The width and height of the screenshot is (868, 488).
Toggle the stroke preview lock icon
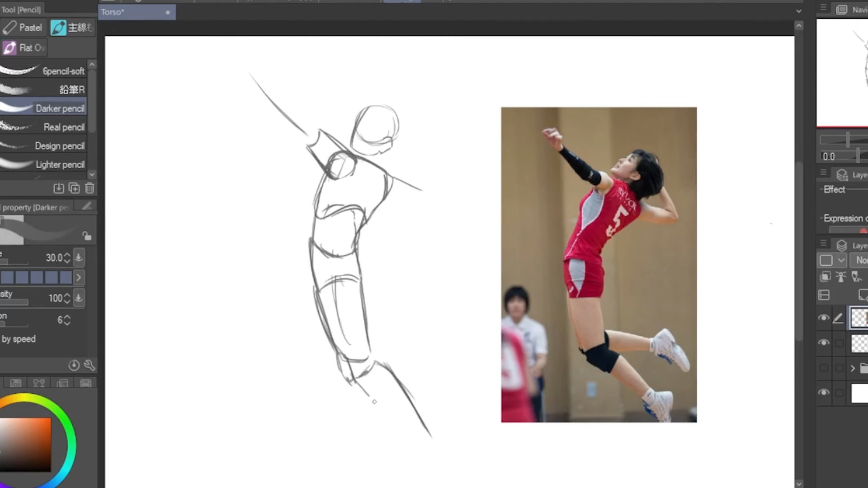click(86, 235)
